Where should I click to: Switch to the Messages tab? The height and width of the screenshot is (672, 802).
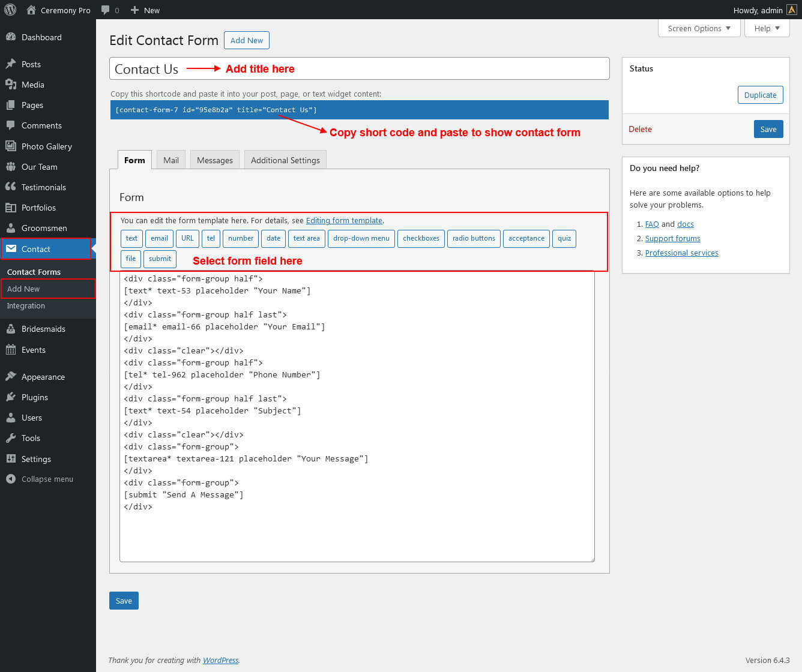(x=215, y=160)
